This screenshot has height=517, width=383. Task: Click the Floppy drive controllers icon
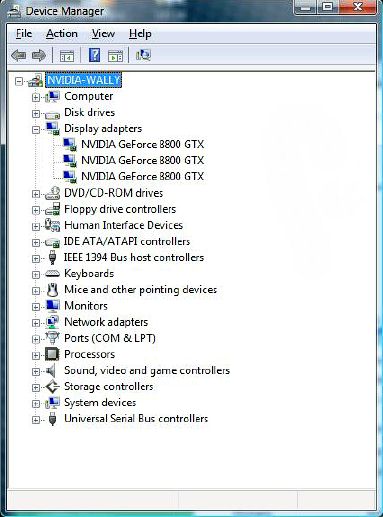(52, 209)
